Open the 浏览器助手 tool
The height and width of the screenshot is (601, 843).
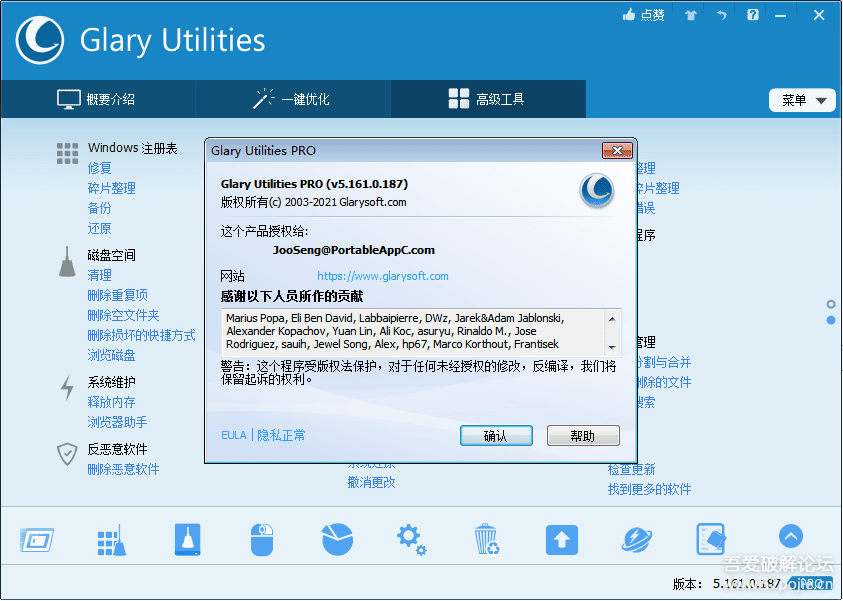click(117, 422)
